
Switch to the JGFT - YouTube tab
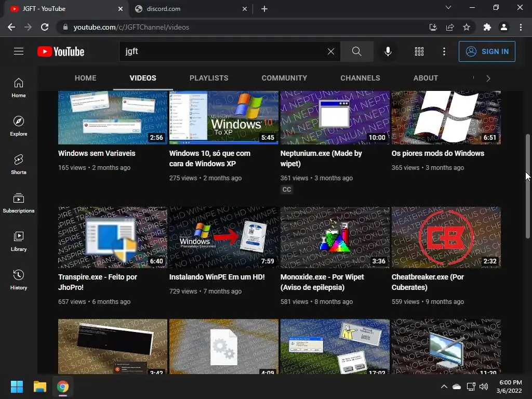click(66, 9)
